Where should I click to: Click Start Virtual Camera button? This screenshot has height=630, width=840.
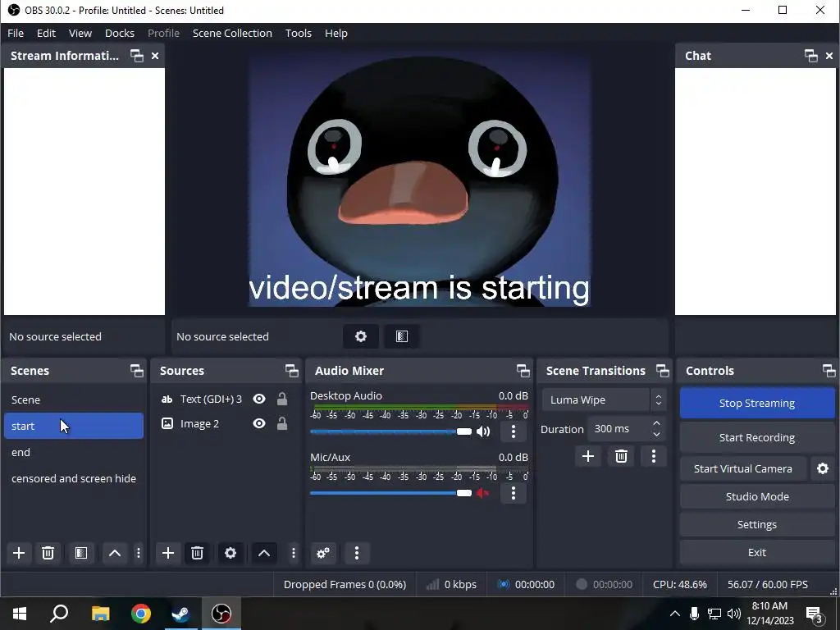(743, 468)
